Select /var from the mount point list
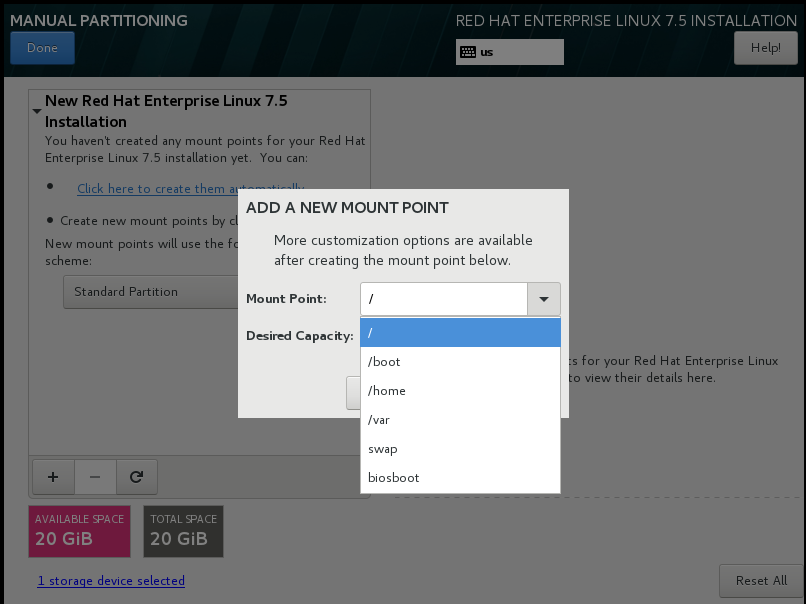This screenshot has height=604, width=806. pos(461,420)
